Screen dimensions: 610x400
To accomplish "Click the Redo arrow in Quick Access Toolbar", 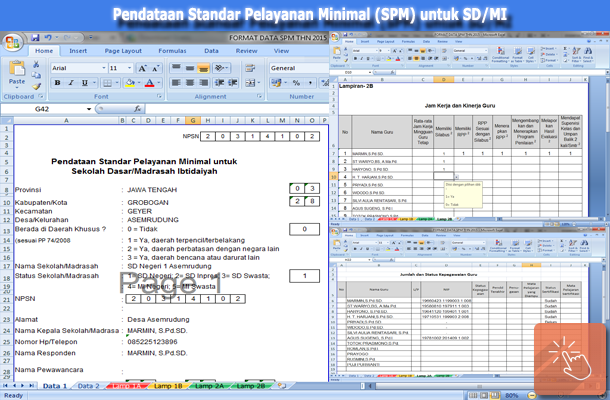I will [x=67, y=38].
